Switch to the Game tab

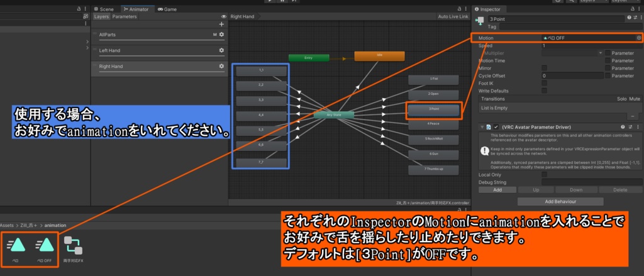pos(167,9)
